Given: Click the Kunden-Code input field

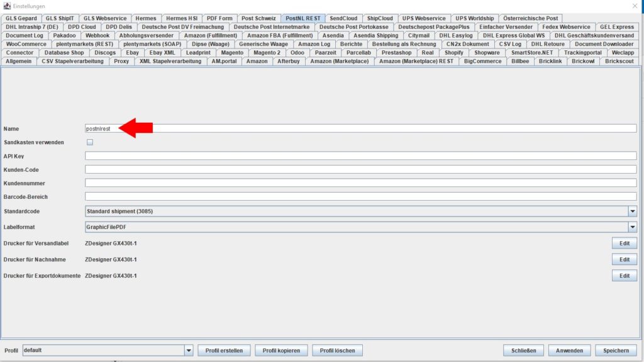Looking at the screenshot, I should point(360,169).
